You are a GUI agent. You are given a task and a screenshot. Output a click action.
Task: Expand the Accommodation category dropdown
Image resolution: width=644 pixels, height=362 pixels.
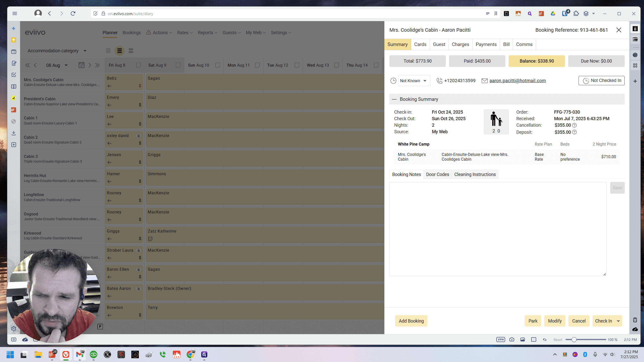pyautogui.click(x=57, y=51)
